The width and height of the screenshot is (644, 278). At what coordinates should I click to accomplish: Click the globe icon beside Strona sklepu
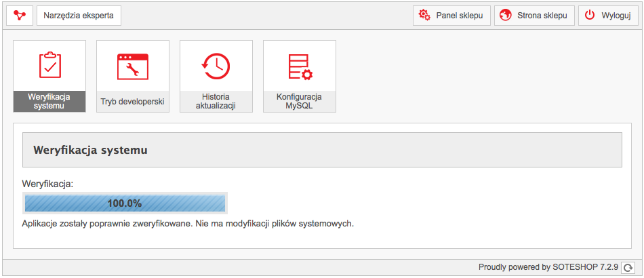pos(505,15)
